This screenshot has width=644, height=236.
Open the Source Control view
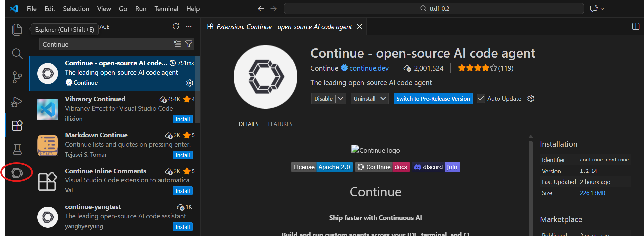pos(17,77)
